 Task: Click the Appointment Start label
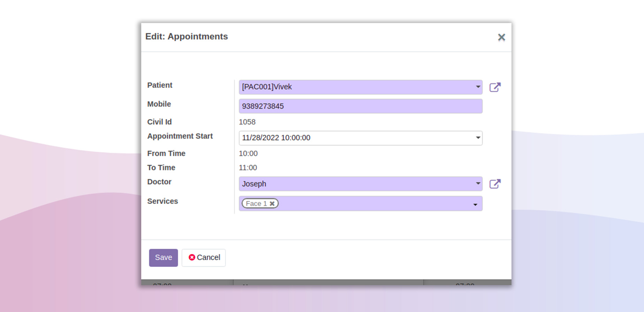click(180, 136)
